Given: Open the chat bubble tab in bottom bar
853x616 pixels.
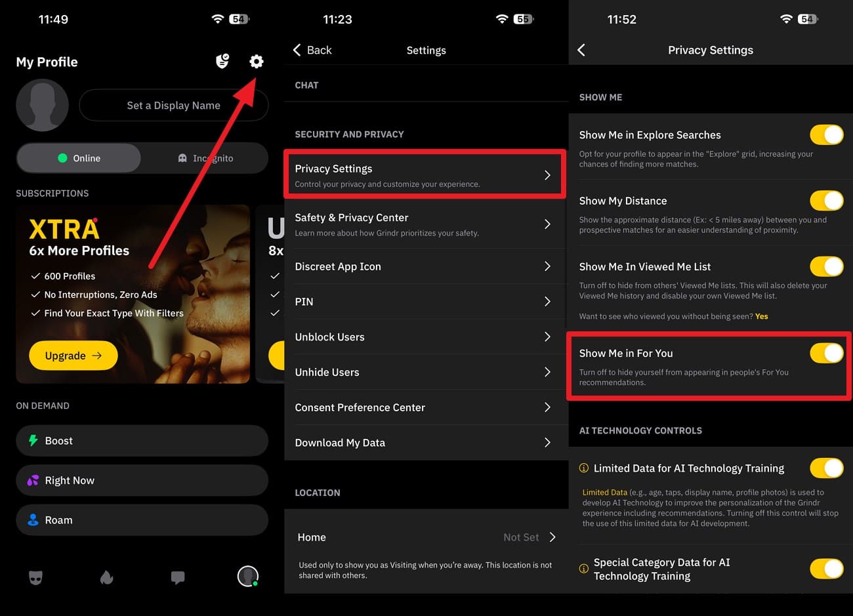Looking at the screenshot, I should [178, 577].
